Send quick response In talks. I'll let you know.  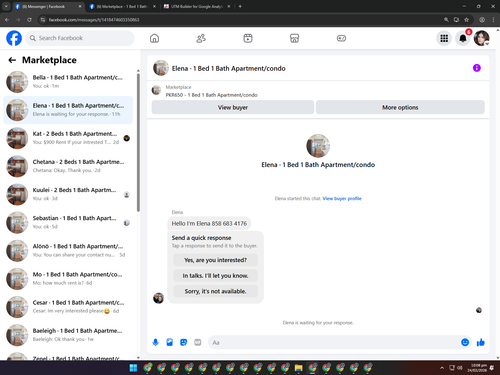click(x=215, y=276)
